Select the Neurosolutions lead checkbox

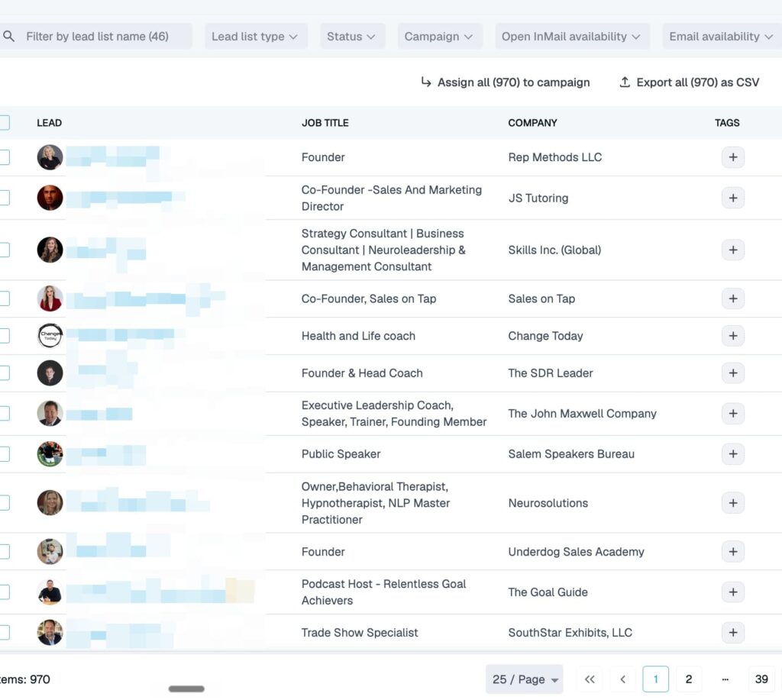coord(4,502)
